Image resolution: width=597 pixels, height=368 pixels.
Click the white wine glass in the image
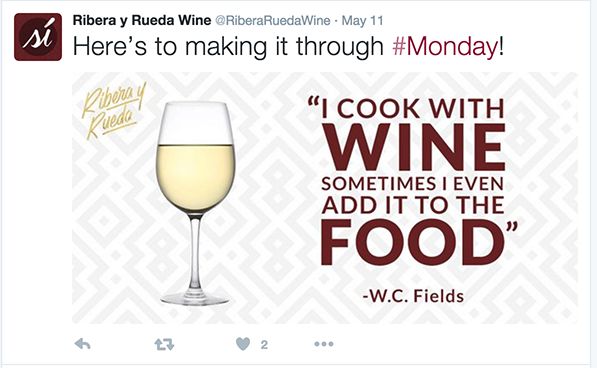pyautogui.click(x=195, y=203)
